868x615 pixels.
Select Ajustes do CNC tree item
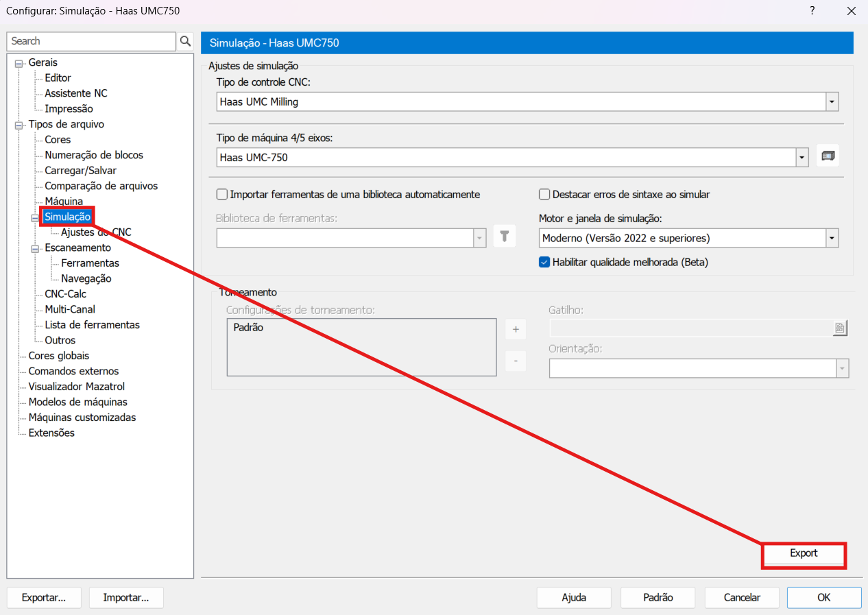[x=96, y=232]
